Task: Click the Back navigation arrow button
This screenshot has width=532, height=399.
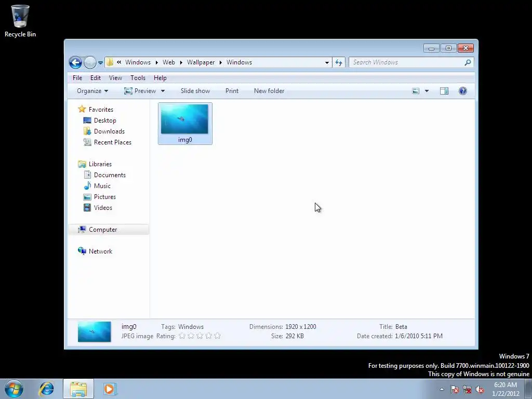Action: click(75, 62)
